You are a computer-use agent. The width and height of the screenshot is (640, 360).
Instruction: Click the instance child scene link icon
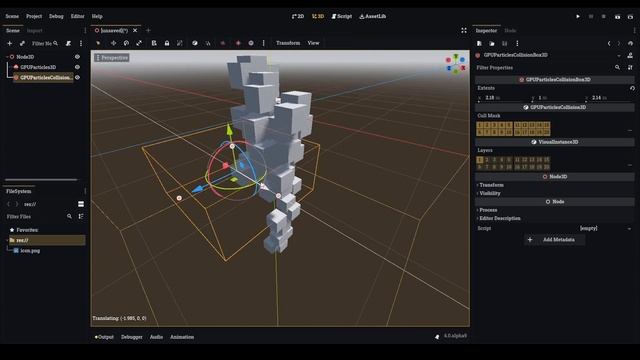pos(22,43)
